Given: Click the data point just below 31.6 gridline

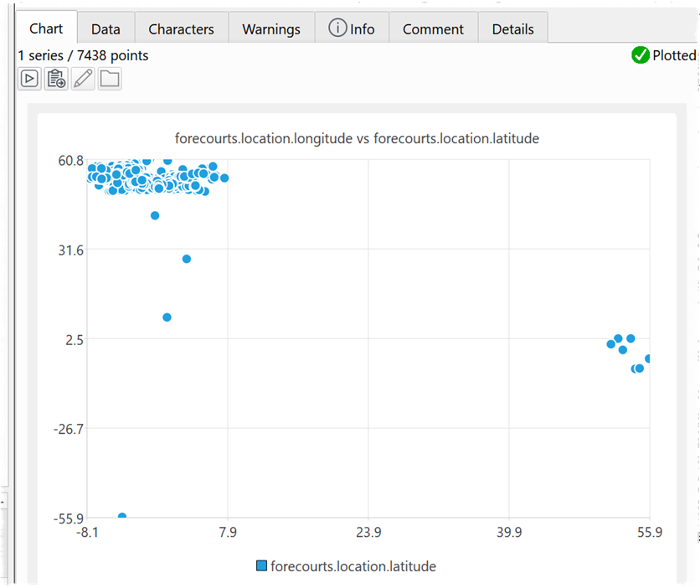Looking at the screenshot, I should (x=187, y=259).
